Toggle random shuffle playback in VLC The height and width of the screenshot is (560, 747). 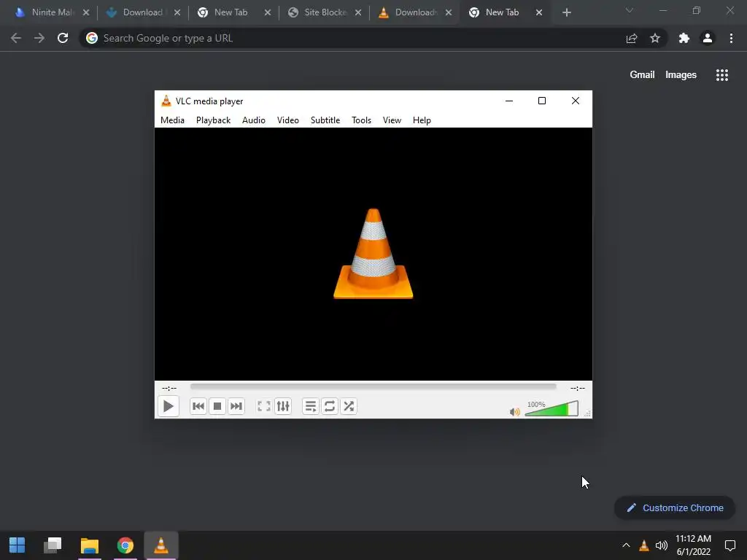[x=349, y=406]
